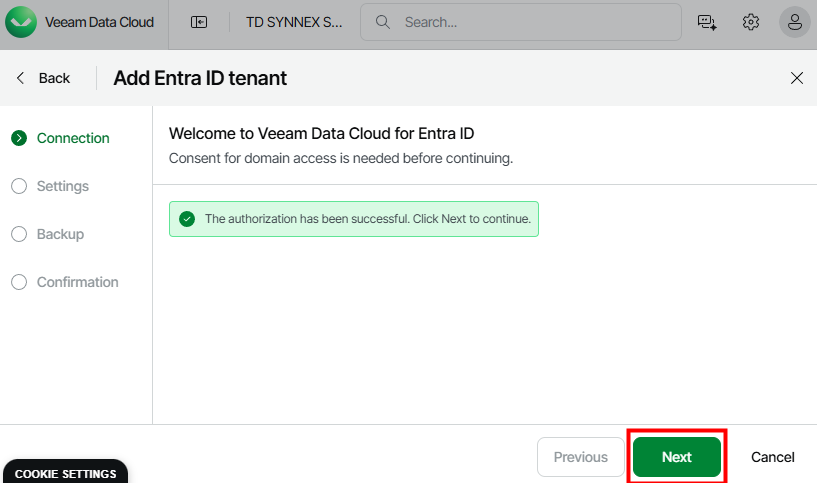Focus the Search input field

click(530, 22)
